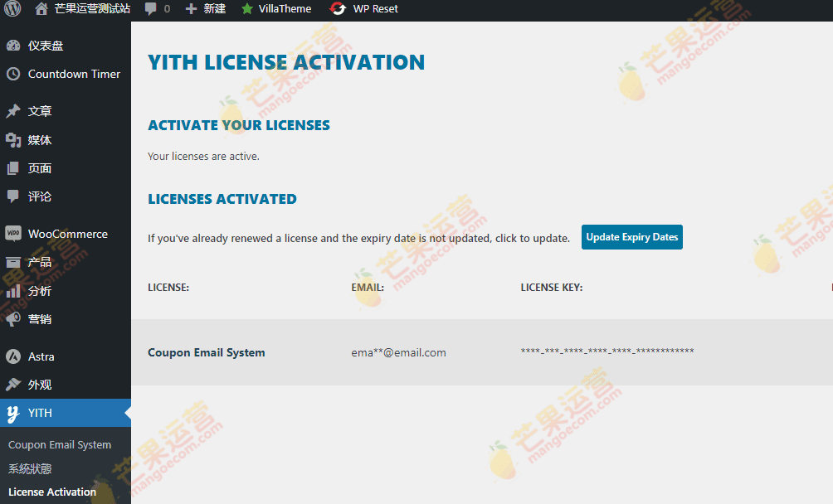The width and height of the screenshot is (833, 504).
Task: Select the YITH menu item
Action: [x=66, y=413]
